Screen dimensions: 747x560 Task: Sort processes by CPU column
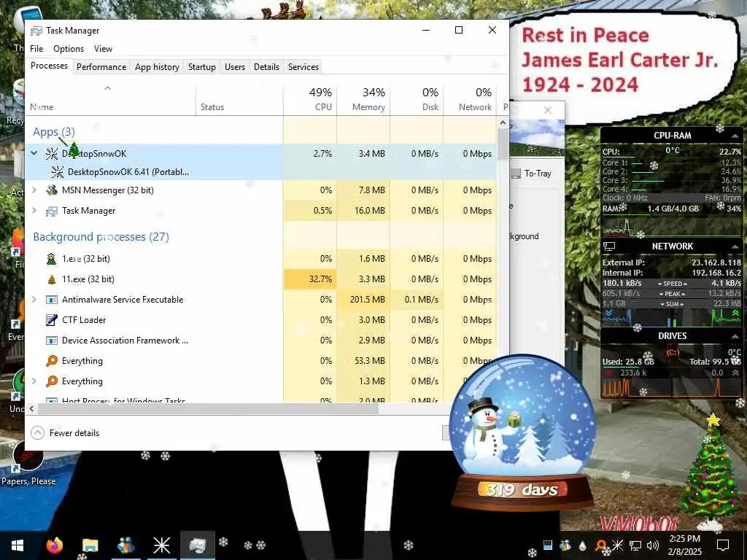(310, 99)
